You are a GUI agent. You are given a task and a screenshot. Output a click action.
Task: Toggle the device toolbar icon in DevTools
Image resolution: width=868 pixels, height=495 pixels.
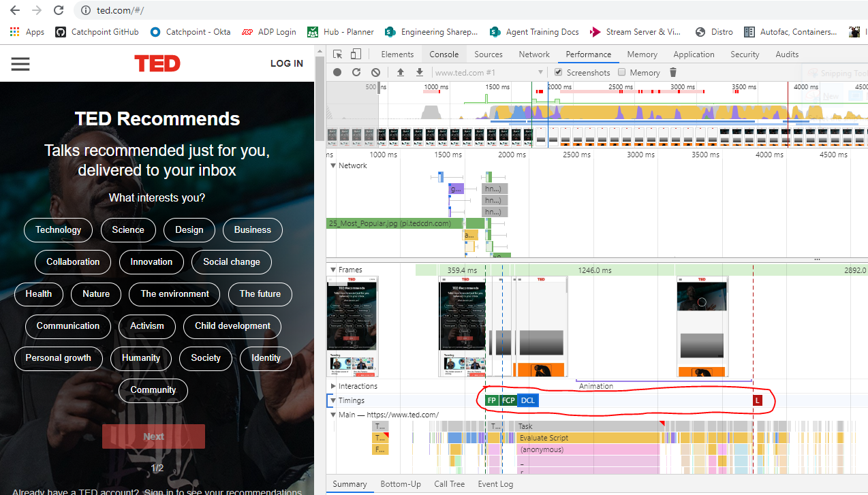[x=355, y=54]
